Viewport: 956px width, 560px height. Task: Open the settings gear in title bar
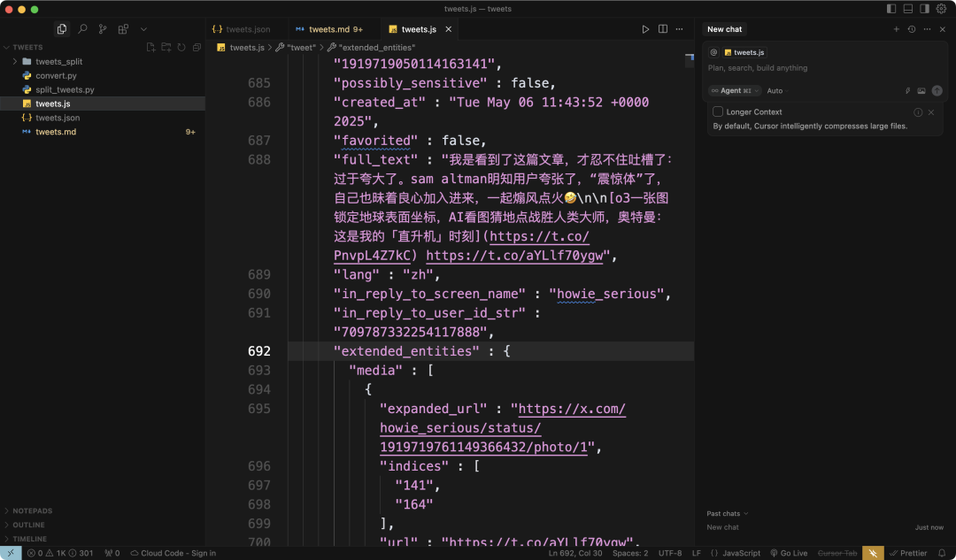pyautogui.click(x=941, y=9)
